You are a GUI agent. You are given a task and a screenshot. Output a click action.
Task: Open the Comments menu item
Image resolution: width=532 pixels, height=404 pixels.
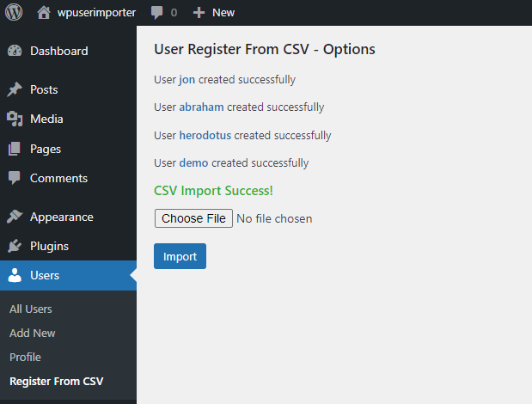(58, 178)
